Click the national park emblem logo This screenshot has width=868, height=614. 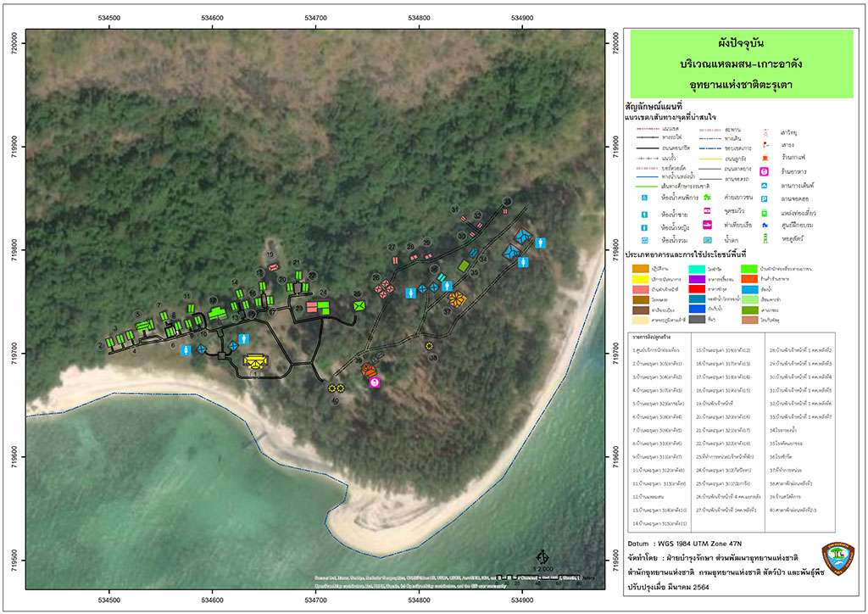(837, 559)
